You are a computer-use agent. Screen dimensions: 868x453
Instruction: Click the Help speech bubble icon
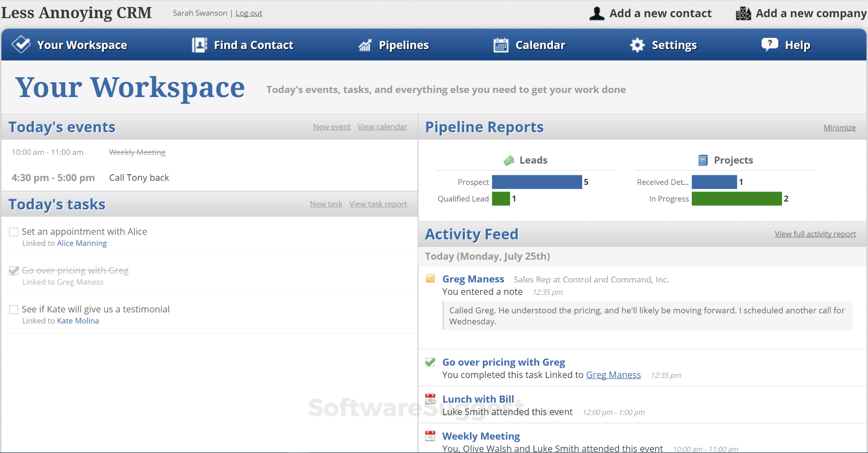tap(770, 44)
